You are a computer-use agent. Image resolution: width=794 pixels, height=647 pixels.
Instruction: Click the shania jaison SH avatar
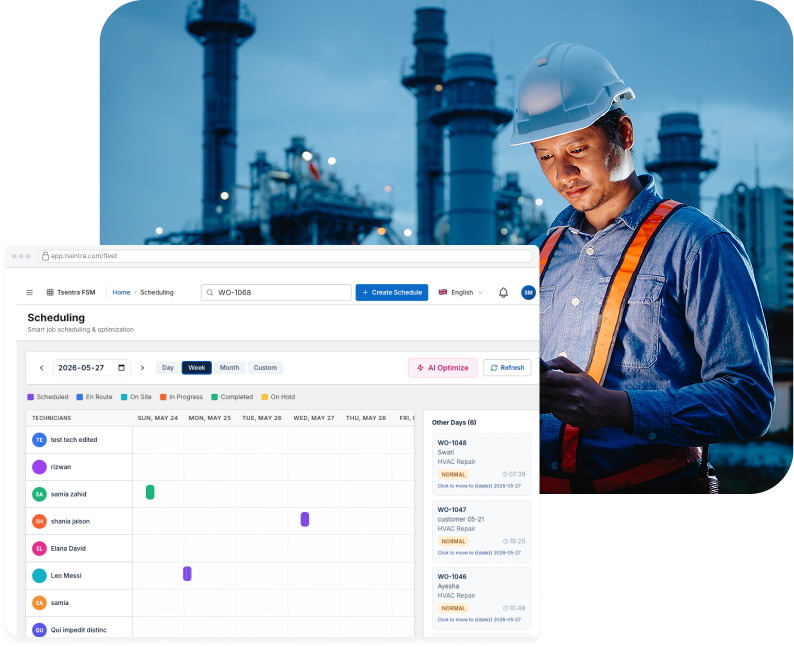(x=39, y=521)
